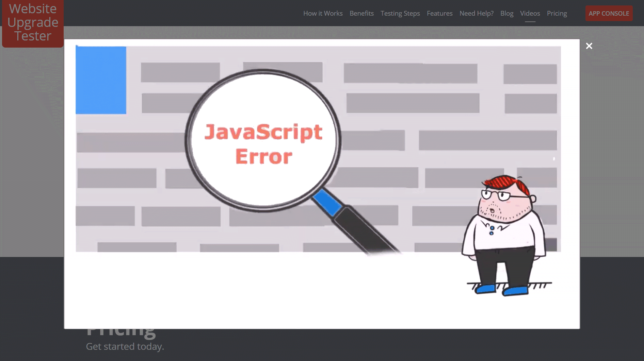Click the JavaScript Error text in the lens
The width and height of the screenshot is (644, 361).
point(264,143)
